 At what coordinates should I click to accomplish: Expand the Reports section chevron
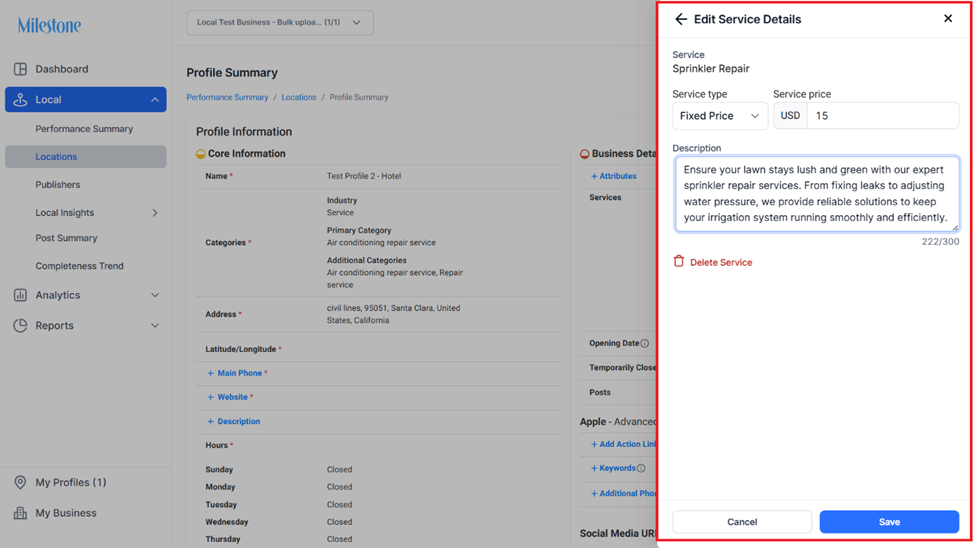tap(155, 326)
